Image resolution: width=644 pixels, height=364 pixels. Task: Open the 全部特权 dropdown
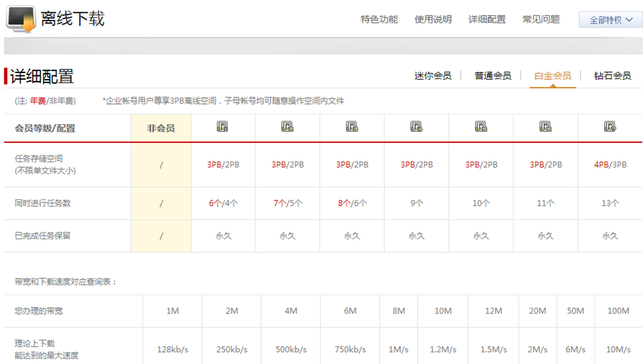pos(610,20)
